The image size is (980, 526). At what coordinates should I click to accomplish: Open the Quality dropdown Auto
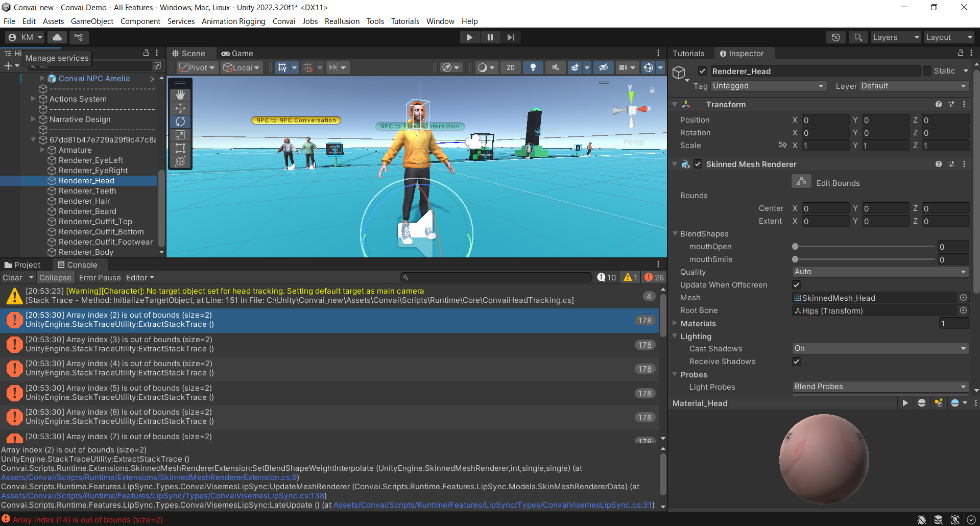tap(880, 272)
